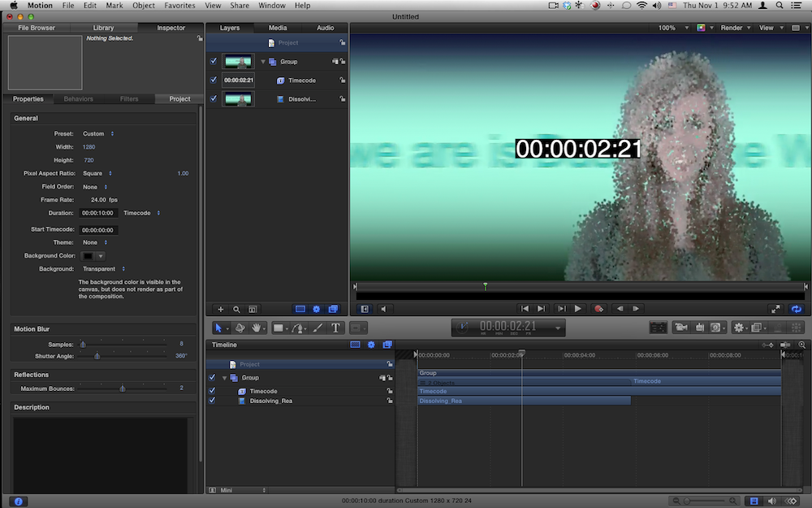
Task: Select the Rectangle shape tool
Action: [x=279, y=328]
